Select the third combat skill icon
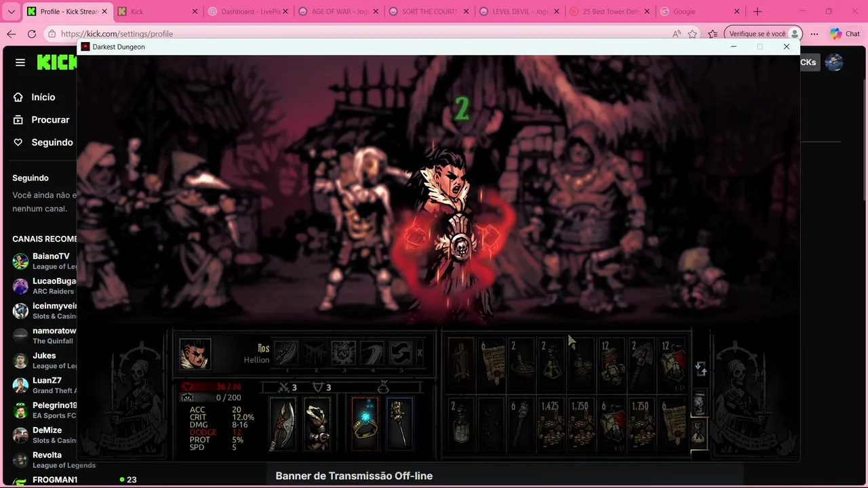This screenshot has width=868, height=488. 344,353
